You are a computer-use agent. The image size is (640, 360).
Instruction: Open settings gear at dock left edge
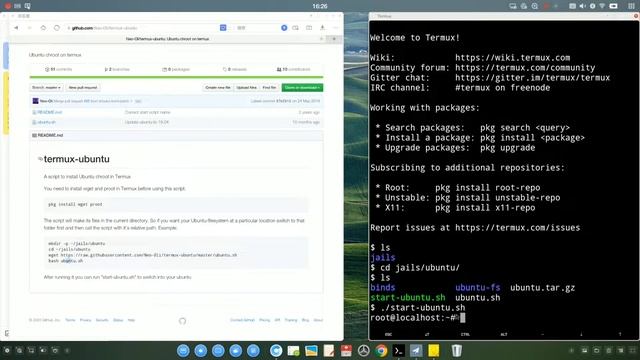pyautogui.click(x=7, y=351)
